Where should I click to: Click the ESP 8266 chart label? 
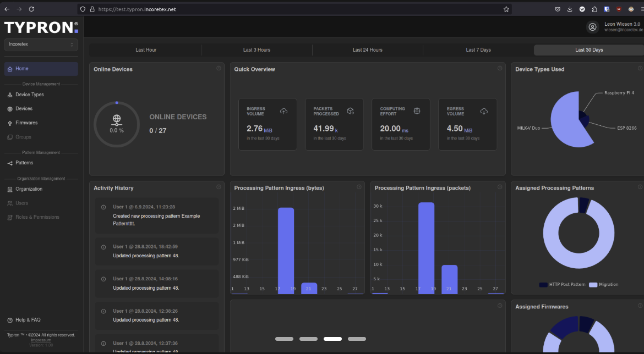[627, 129]
